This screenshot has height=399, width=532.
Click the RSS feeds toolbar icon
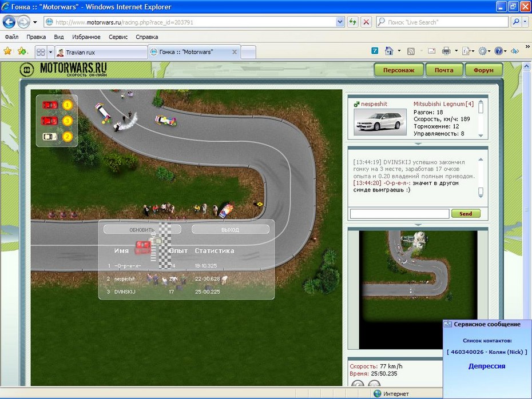tap(411, 51)
